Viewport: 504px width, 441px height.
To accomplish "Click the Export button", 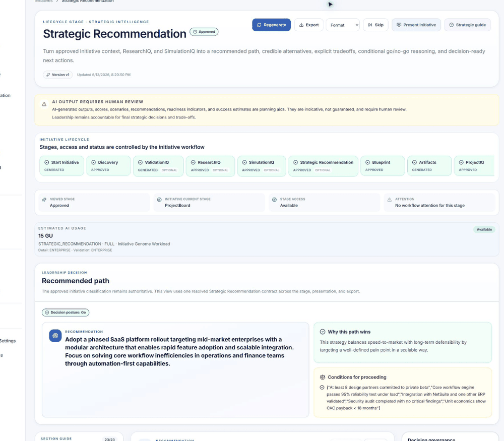I will pos(308,25).
